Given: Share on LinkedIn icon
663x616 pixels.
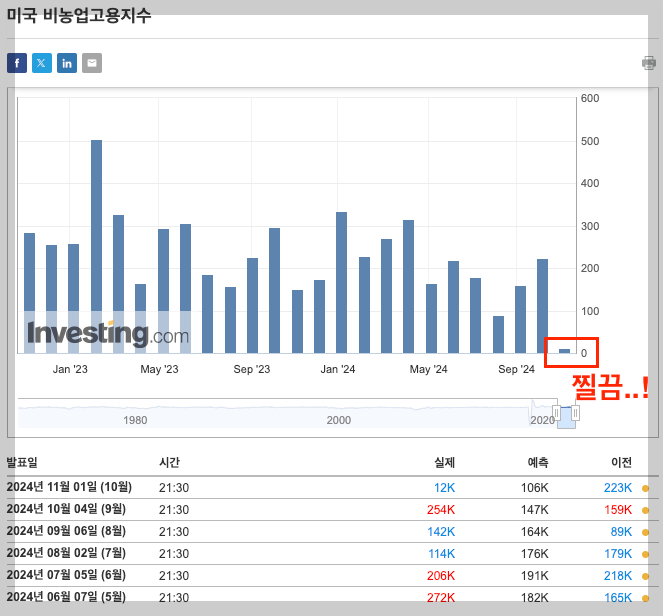Looking at the screenshot, I should [67, 63].
